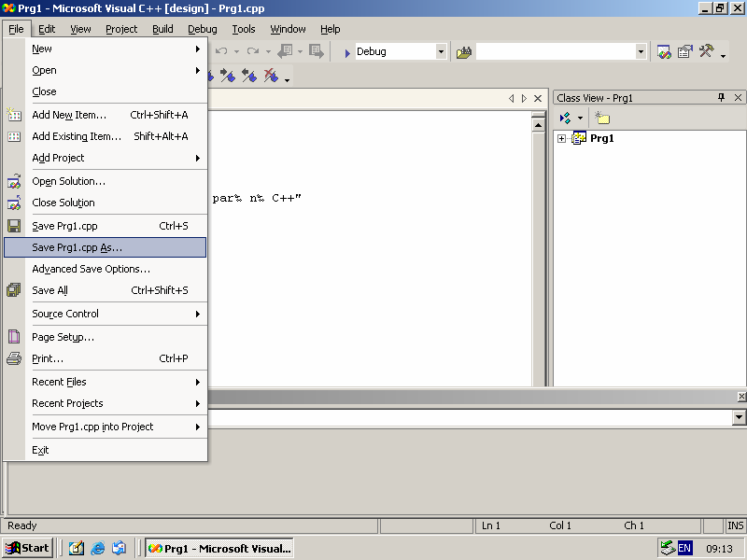
Task: Expand the Source Control submenu
Action: (x=106, y=314)
